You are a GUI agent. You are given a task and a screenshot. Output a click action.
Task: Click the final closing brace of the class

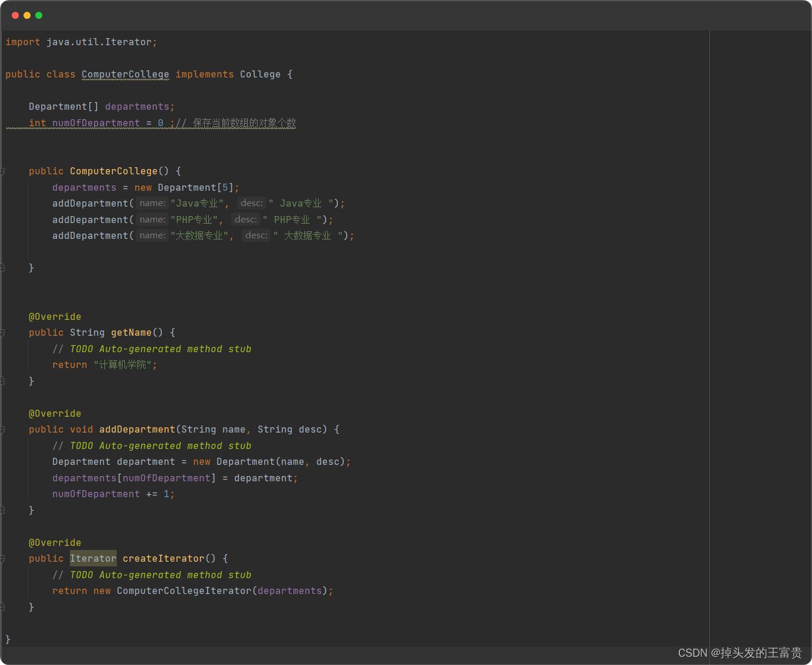pos(8,639)
